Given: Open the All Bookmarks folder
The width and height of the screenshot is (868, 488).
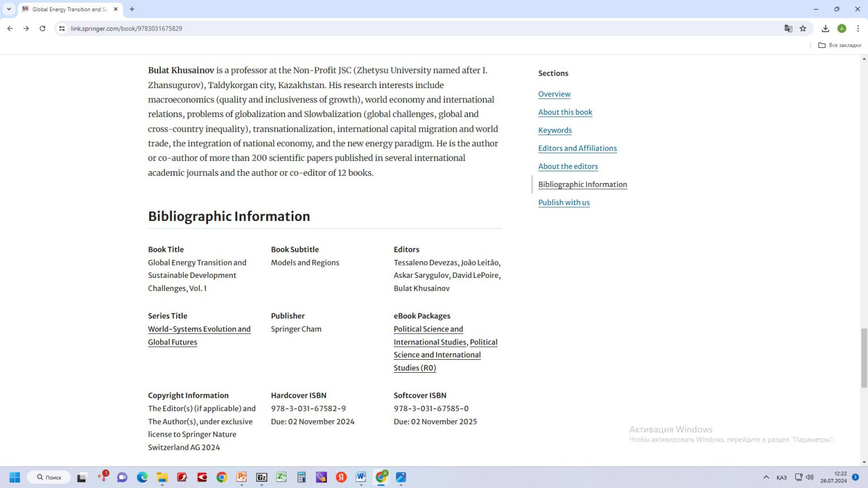Looking at the screenshot, I should [x=840, y=45].
